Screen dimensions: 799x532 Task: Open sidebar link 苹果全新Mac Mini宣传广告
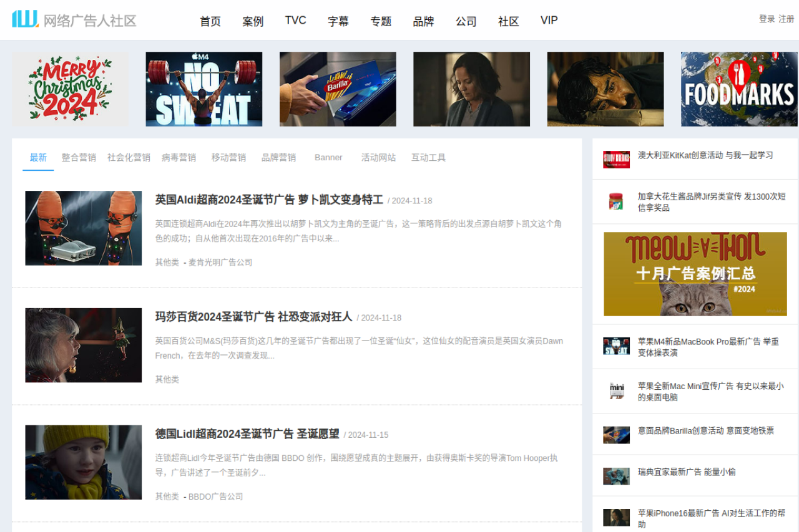click(710, 392)
